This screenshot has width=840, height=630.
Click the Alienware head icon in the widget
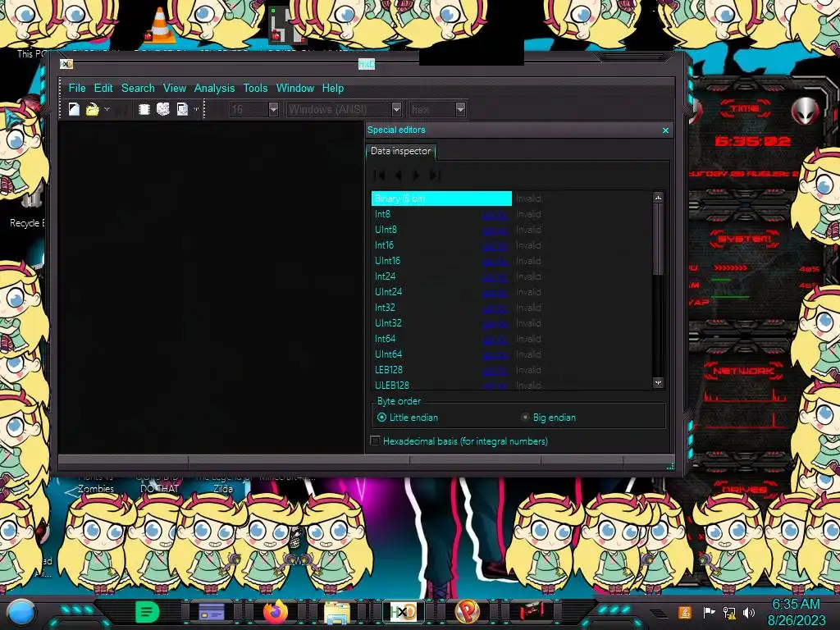806,112
